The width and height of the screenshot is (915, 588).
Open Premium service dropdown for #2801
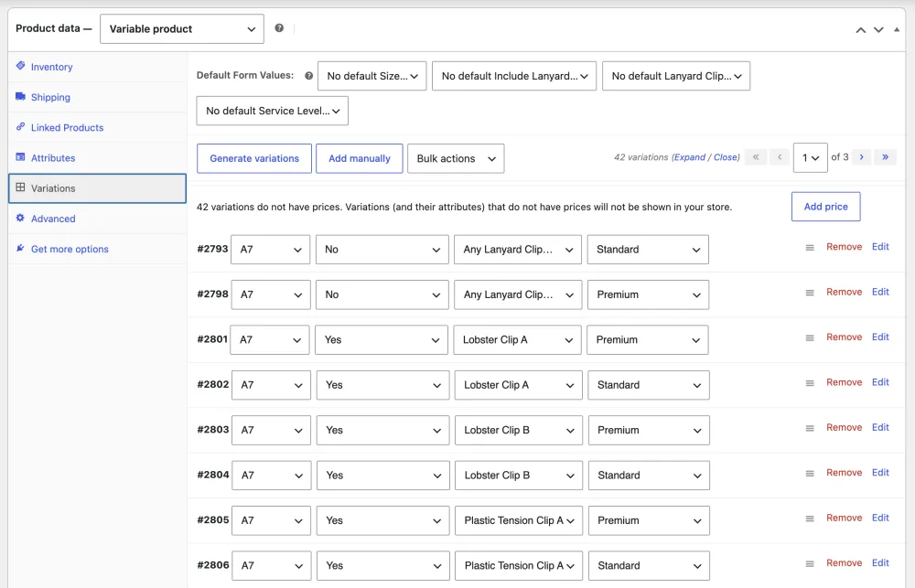[648, 340]
